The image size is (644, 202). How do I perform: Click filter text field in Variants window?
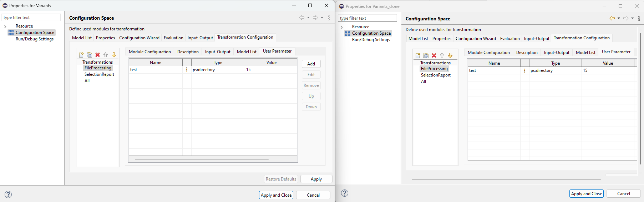coord(31,18)
